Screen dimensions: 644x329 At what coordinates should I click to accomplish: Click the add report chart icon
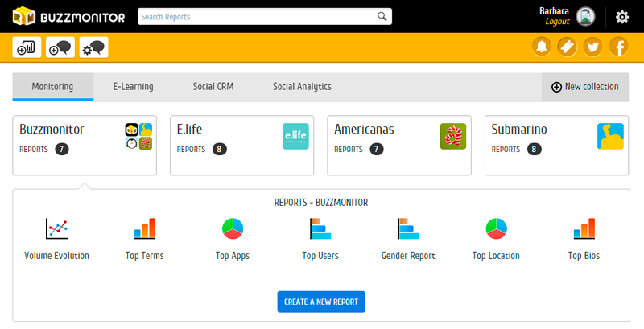[x=27, y=47]
